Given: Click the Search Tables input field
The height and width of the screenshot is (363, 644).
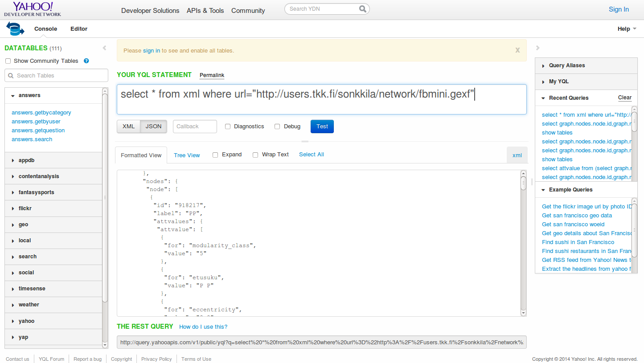Looking at the screenshot, I should (56, 76).
